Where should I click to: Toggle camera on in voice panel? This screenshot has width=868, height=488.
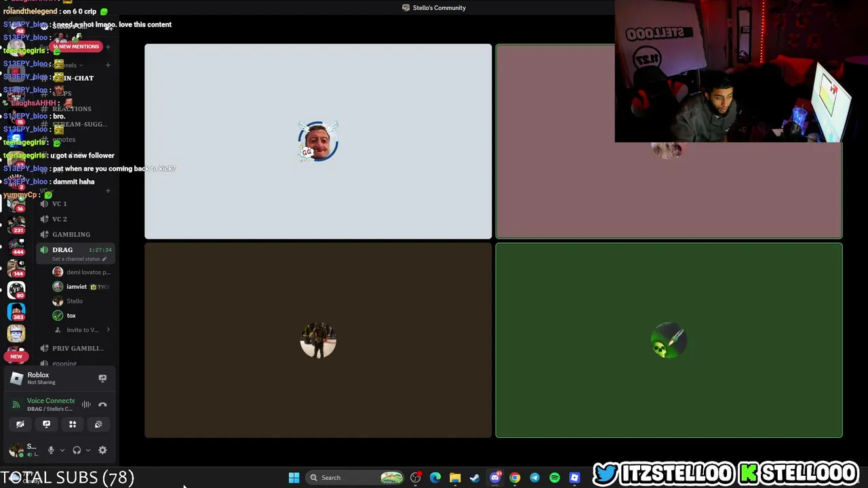[20, 424]
